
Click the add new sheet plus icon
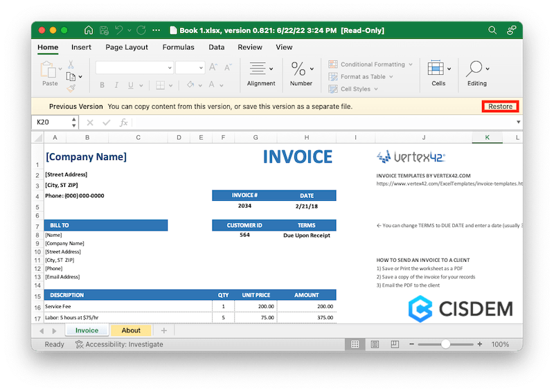pos(163,330)
